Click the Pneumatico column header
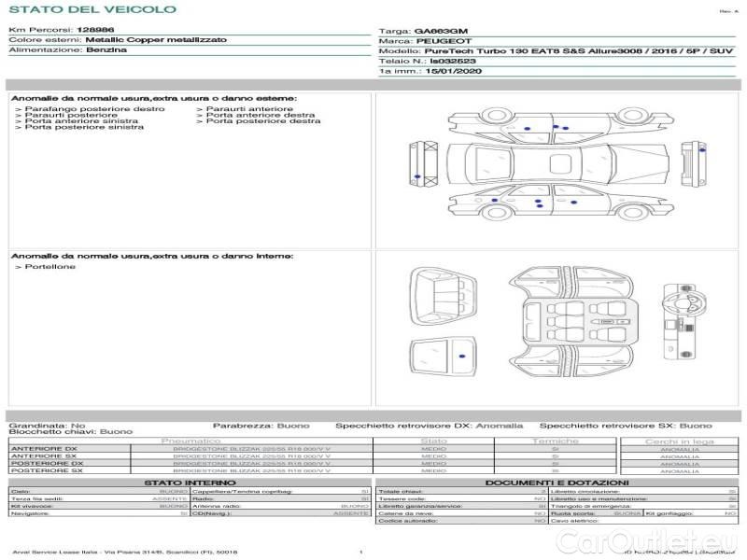 pyautogui.click(x=191, y=441)
